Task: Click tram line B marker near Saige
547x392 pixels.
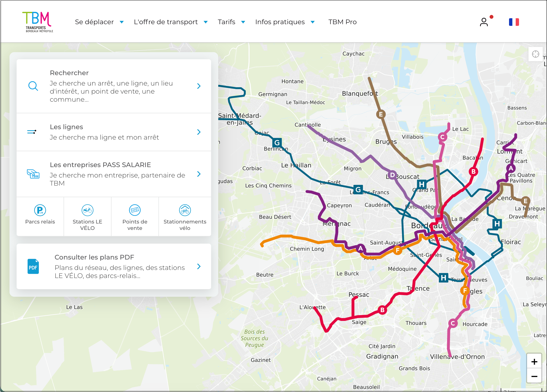Action: point(382,310)
